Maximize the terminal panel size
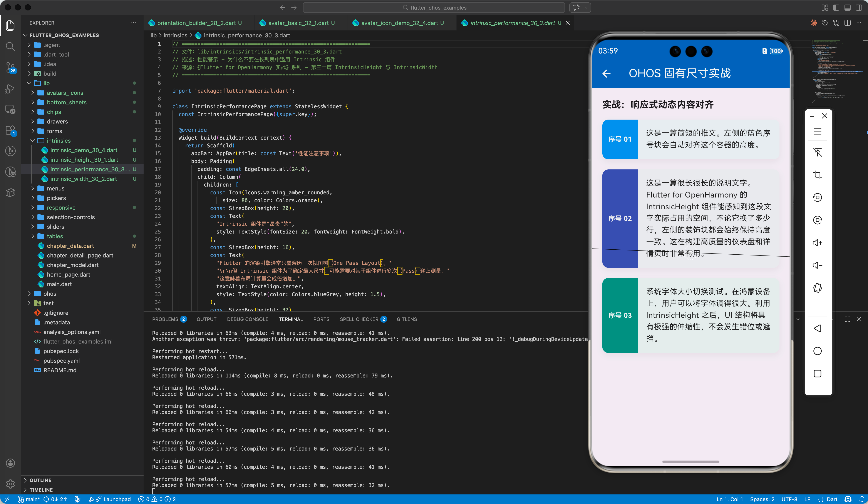Screen dimensions: 868x504 [847, 319]
